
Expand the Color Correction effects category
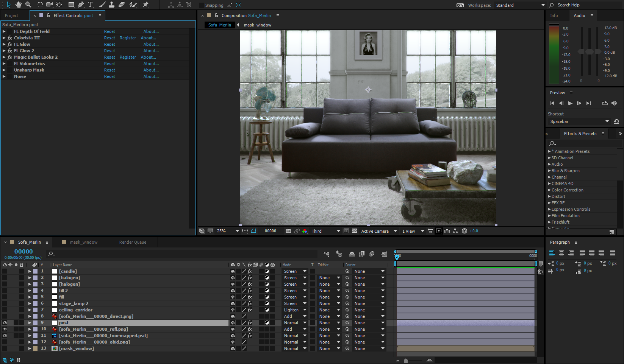(x=549, y=190)
